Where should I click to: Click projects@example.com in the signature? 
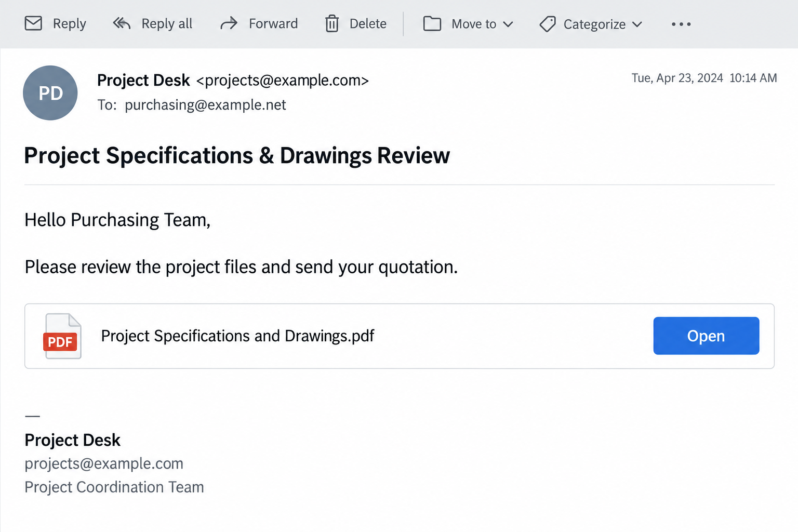click(x=104, y=463)
